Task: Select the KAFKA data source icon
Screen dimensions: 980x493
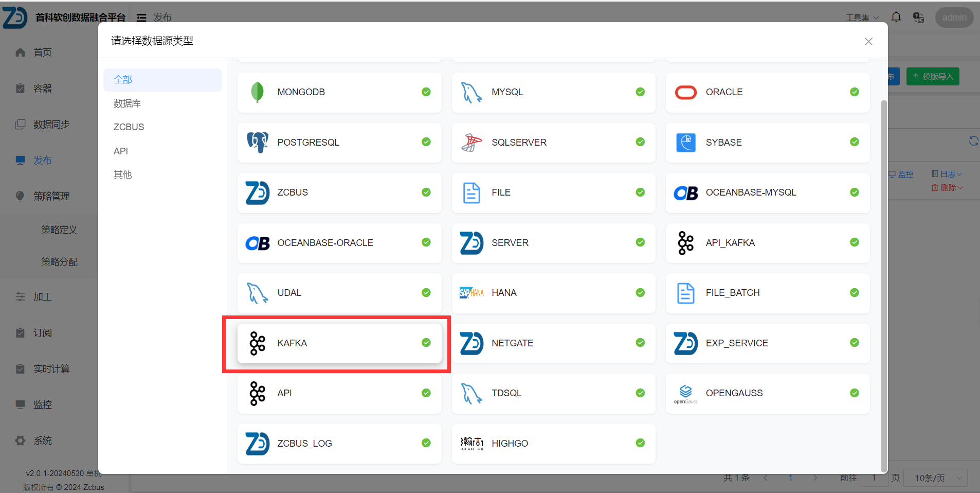Action: coord(257,343)
